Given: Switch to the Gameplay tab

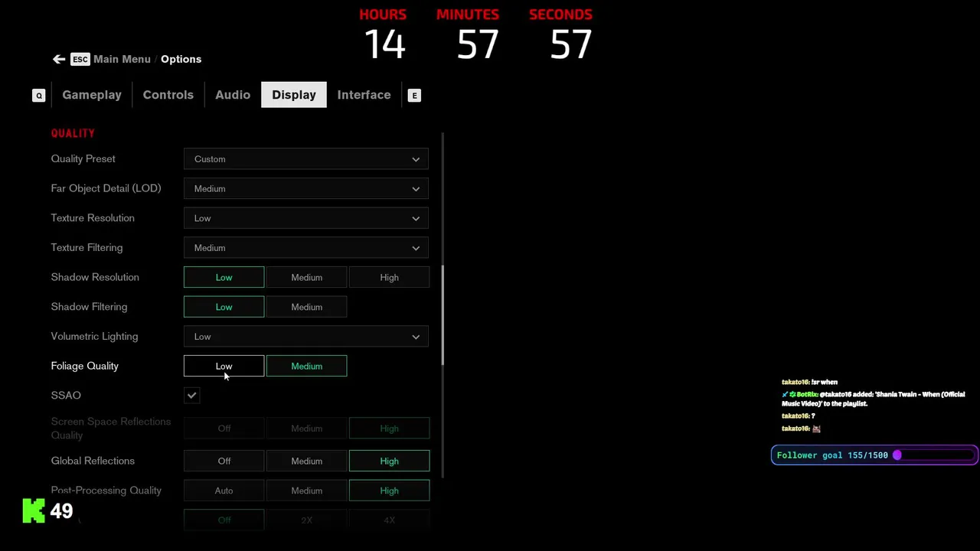Looking at the screenshot, I should click(x=92, y=95).
